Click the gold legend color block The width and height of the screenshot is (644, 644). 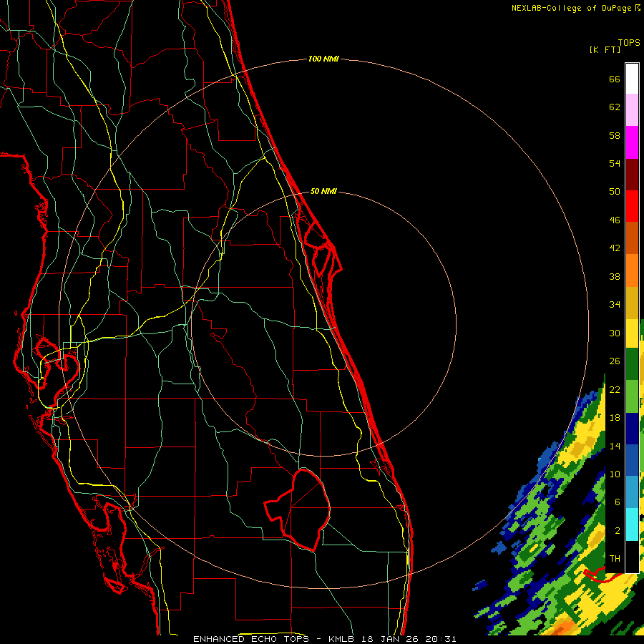click(632, 303)
